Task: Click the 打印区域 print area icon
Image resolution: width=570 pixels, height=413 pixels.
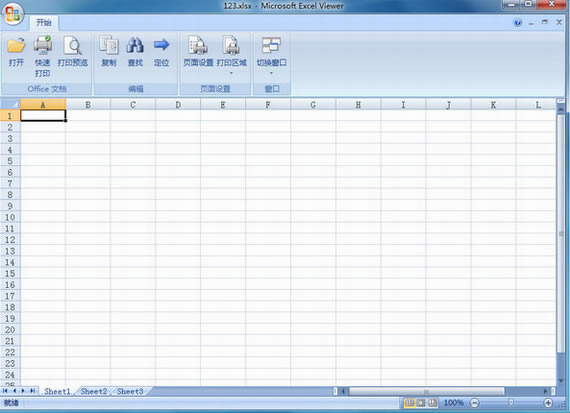Action: point(231,45)
